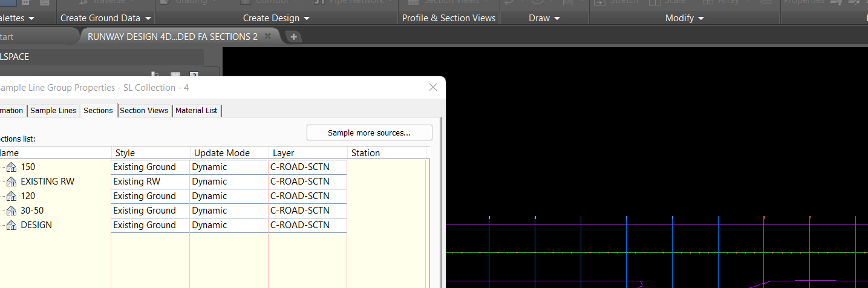
Task: Close the Sample Line Group Properties dialog
Action: [433, 87]
